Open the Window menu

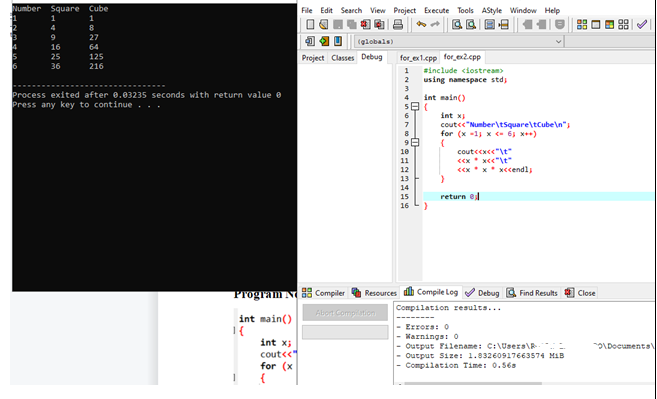523,10
